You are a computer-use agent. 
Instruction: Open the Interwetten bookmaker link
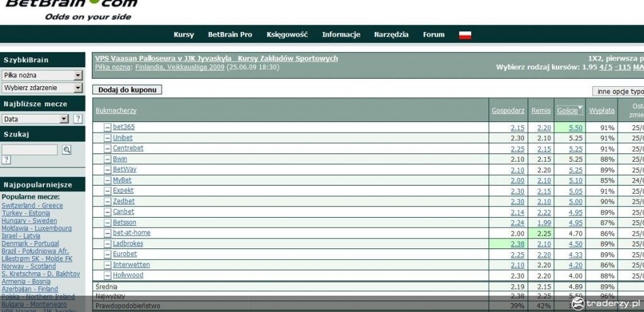(131, 265)
